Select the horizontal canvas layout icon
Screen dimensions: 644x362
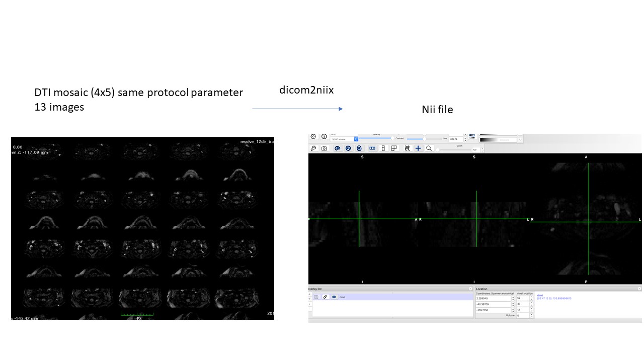(372, 148)
